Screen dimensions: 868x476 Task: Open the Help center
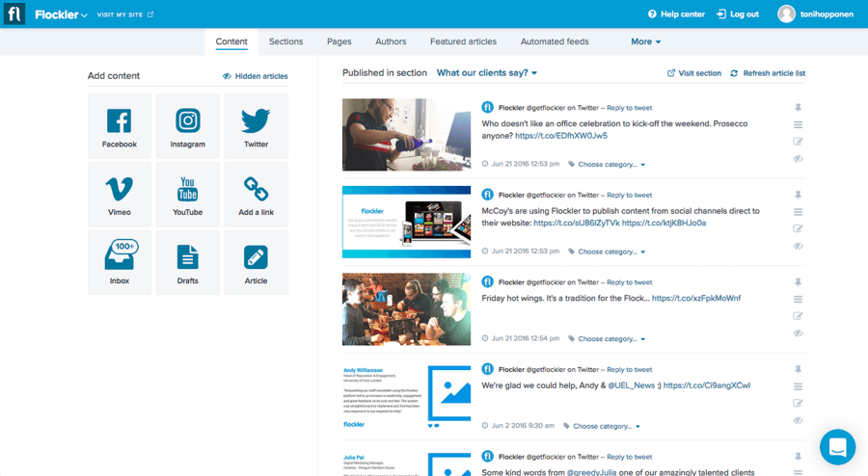pos(676,14)
